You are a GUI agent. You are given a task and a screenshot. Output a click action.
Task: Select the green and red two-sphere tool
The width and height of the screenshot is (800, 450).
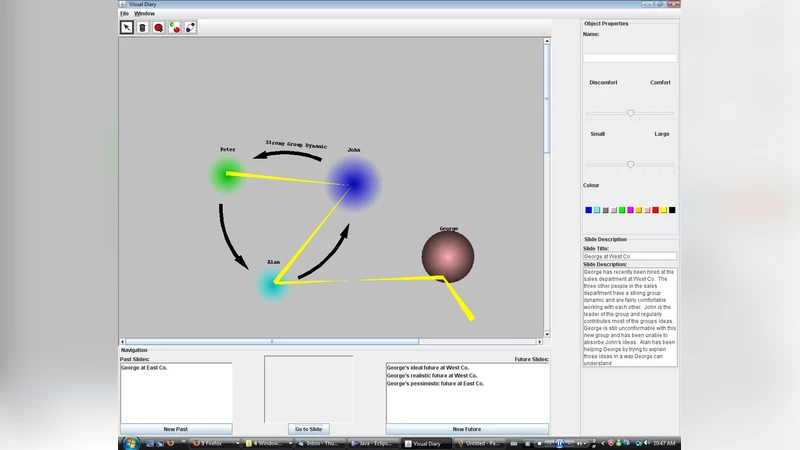[174, 28]
